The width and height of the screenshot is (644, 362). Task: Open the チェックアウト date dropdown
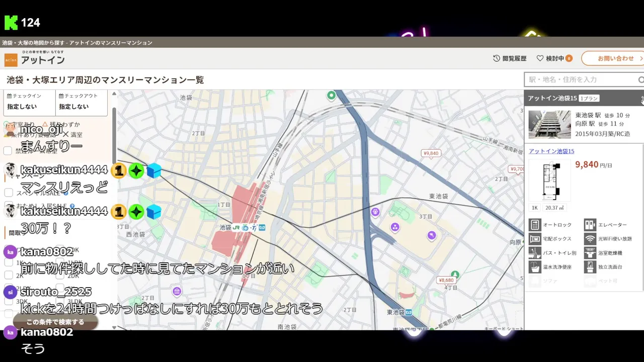point(82,102)
